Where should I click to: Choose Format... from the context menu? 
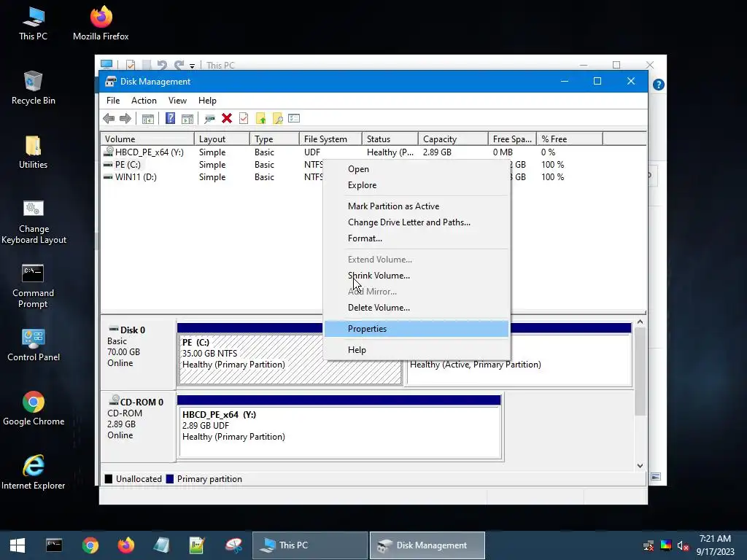pos(417,238)
